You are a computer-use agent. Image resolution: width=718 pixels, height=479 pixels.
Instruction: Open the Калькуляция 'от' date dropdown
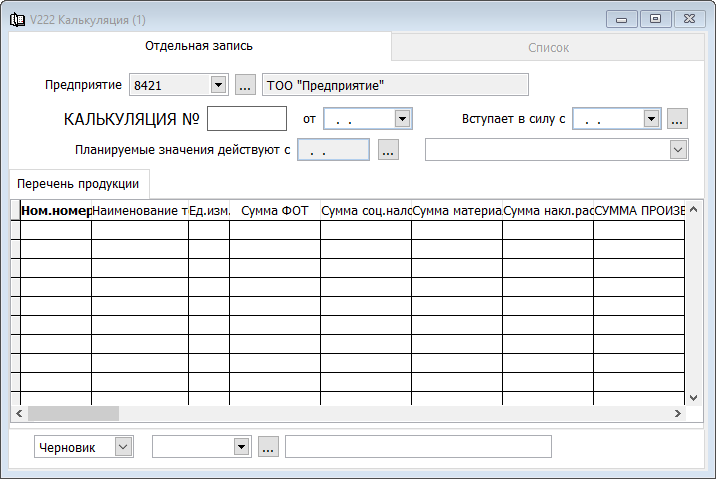402,119
